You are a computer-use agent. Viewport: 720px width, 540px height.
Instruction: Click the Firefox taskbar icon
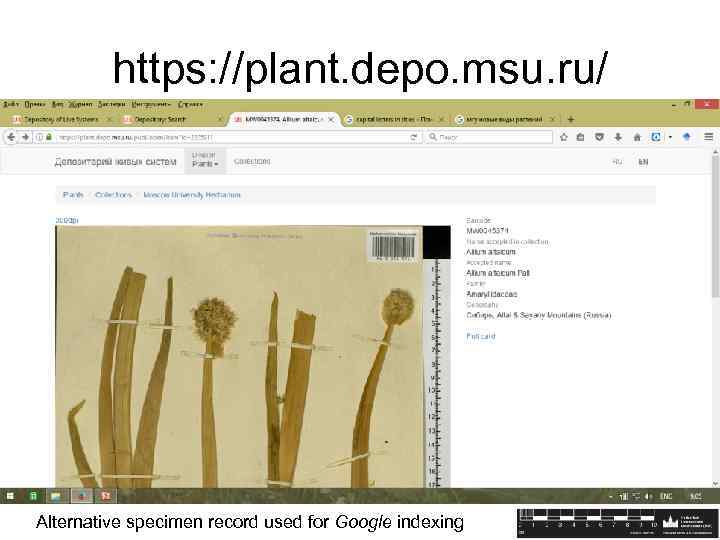[82, 496]
